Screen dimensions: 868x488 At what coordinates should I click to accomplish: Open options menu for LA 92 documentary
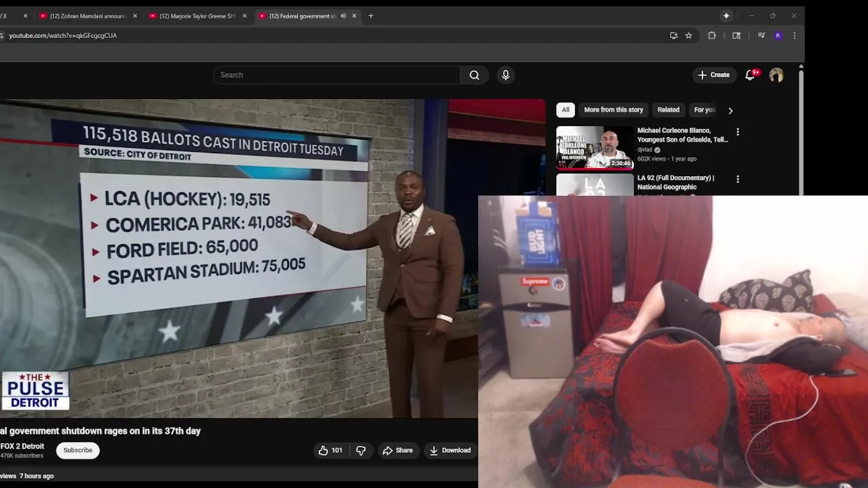point(738,180)
